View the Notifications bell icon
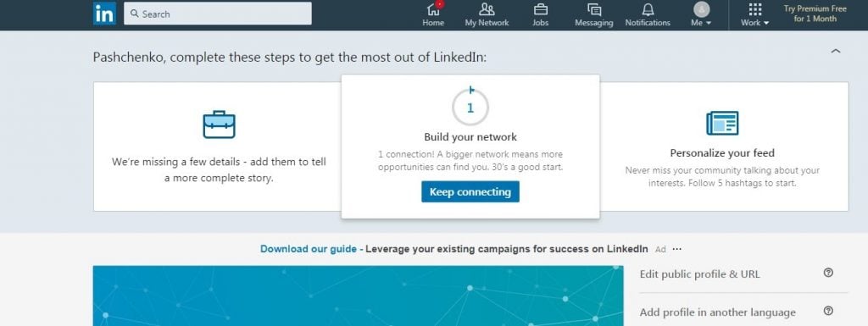The image size is (868, 326). coord(648,9)
